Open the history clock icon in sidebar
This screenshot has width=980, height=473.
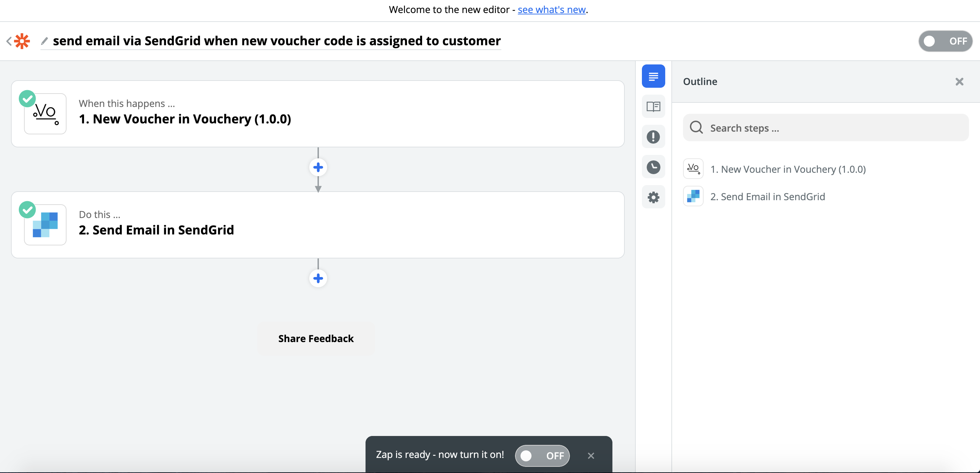tap(653, 167)
